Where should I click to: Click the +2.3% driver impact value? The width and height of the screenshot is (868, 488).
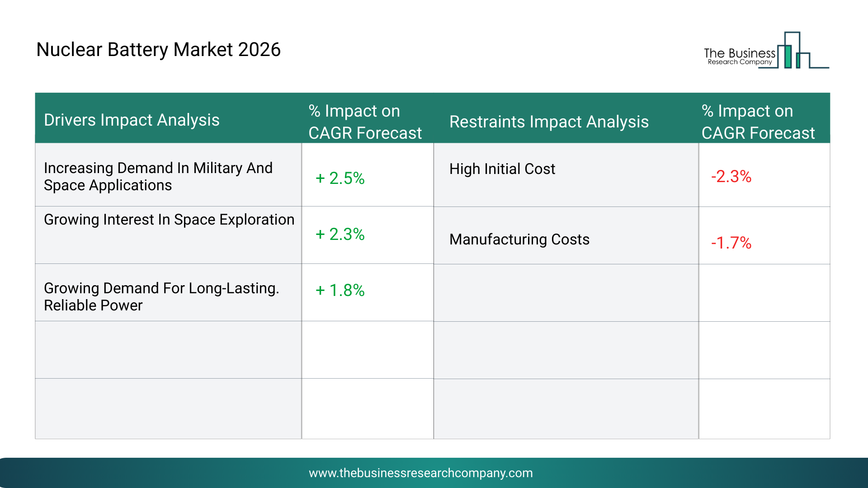340,234
